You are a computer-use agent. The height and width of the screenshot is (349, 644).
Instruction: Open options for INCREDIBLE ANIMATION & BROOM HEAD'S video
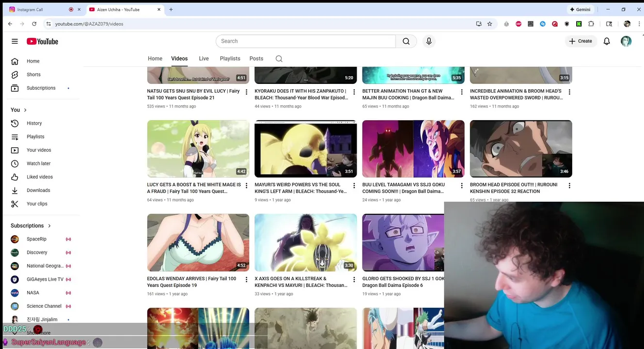[x=569, y=92]
